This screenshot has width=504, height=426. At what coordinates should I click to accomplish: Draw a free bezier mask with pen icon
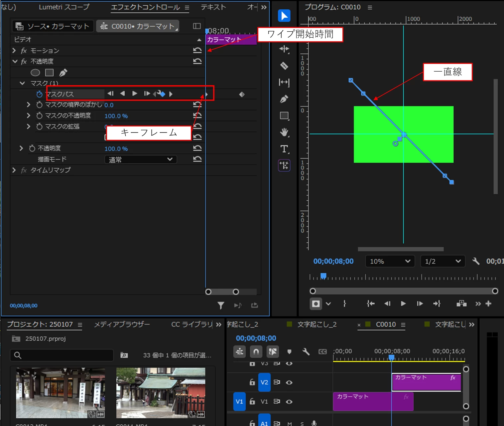(63, 73)
